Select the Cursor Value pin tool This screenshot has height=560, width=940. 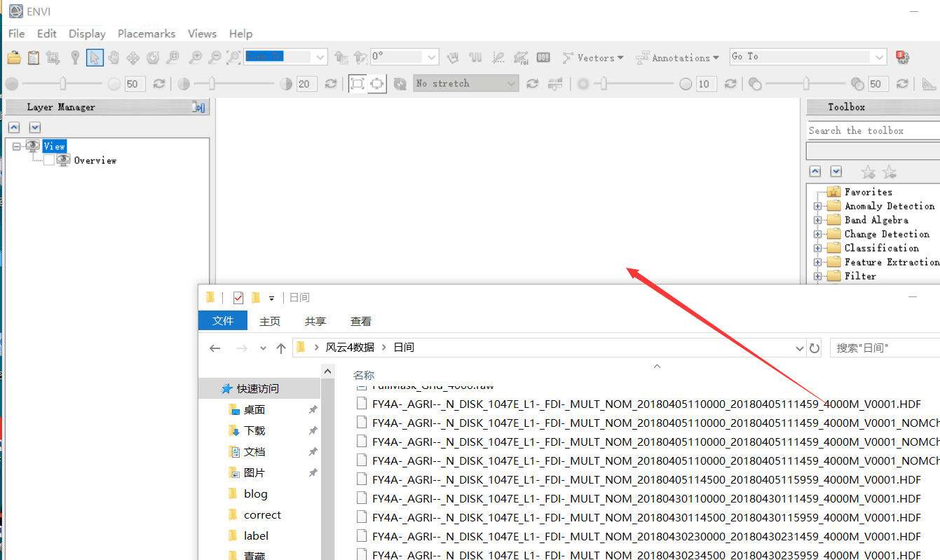click(x=75, y=57)
